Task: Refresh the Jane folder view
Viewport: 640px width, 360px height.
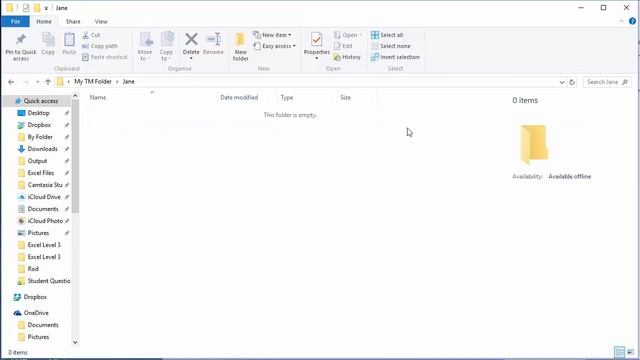Action: [572, 82]
